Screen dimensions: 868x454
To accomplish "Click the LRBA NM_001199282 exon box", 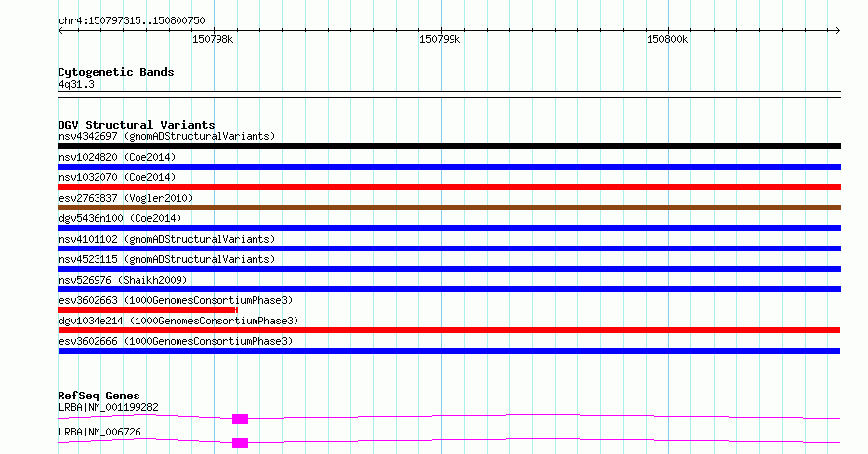I will 240,419.
